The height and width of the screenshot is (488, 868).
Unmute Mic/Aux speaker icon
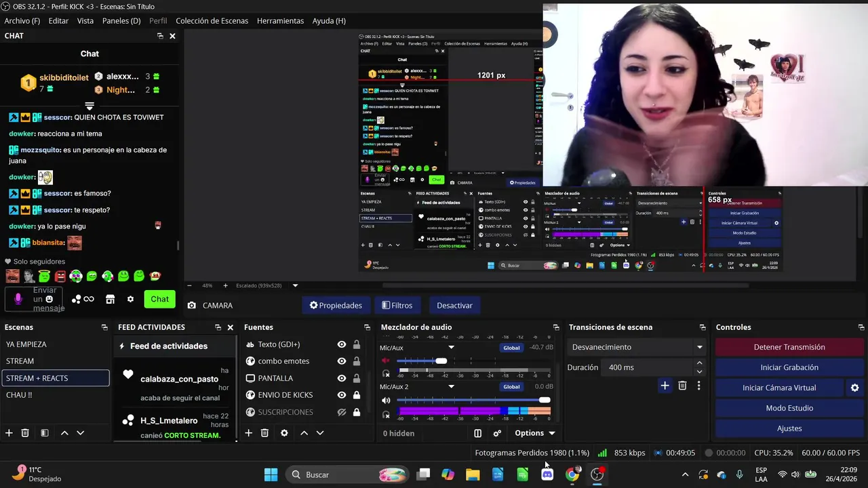pyautogui.click(x=387, y=361)
